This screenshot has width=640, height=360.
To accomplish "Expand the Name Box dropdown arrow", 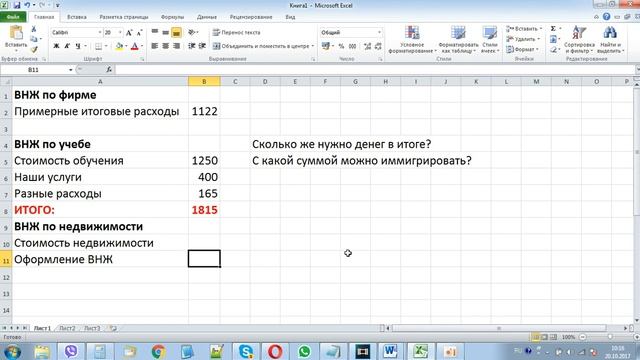I will point(71,70).
